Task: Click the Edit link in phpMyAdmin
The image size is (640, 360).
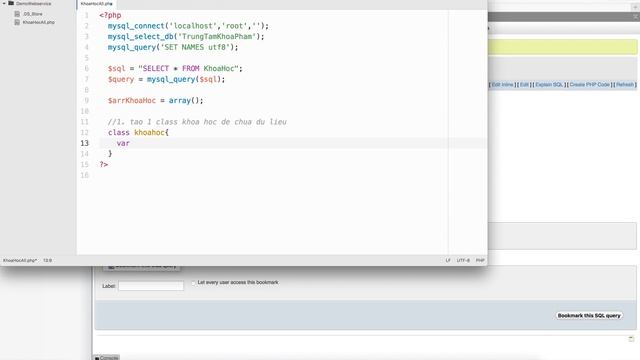Action: 524,85
